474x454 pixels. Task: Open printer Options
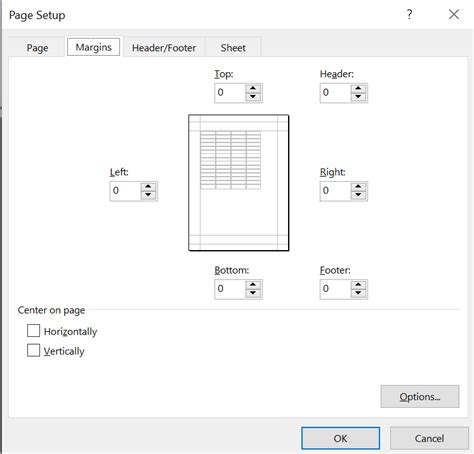(420, 397)
